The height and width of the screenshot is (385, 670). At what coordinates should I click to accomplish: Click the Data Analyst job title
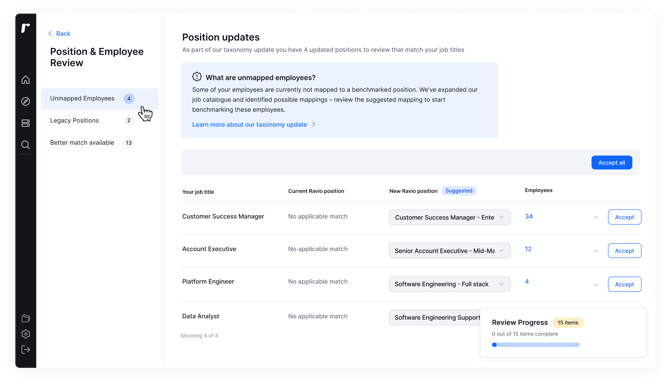pyautogui.click(x=200, y=316)
